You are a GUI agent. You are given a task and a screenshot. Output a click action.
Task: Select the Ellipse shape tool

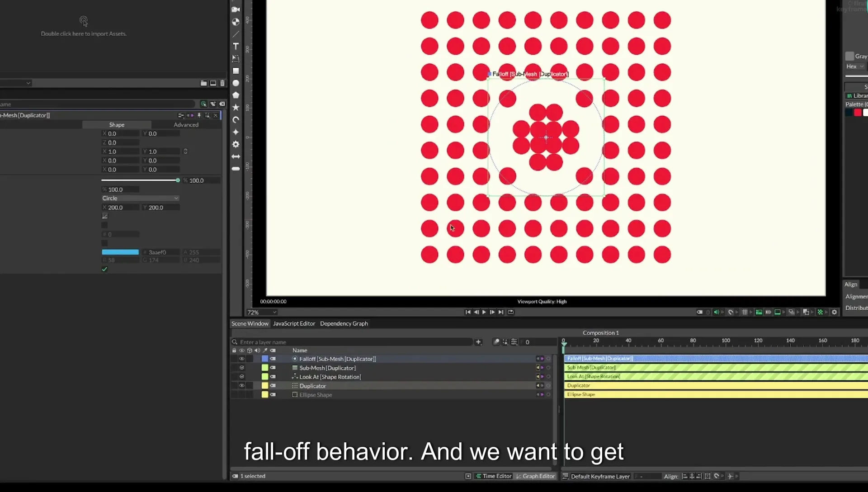pos(236,83)
